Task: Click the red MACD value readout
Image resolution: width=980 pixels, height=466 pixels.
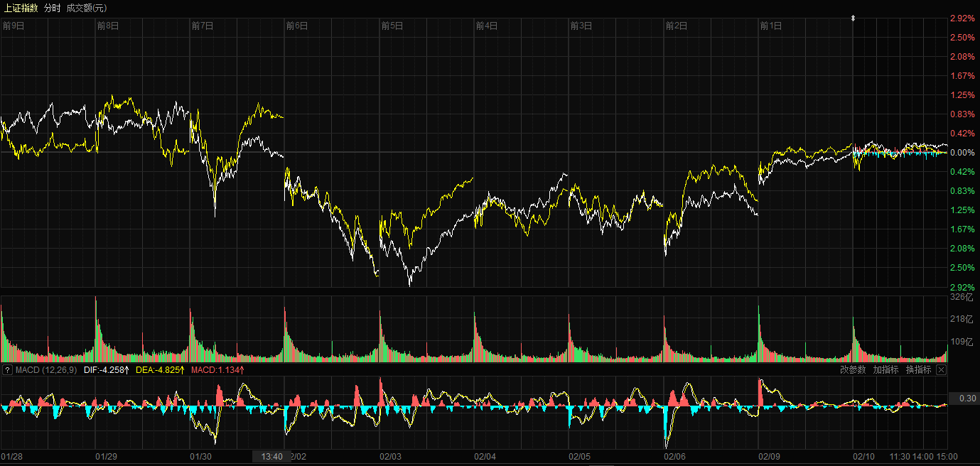Action: (218, 370)
